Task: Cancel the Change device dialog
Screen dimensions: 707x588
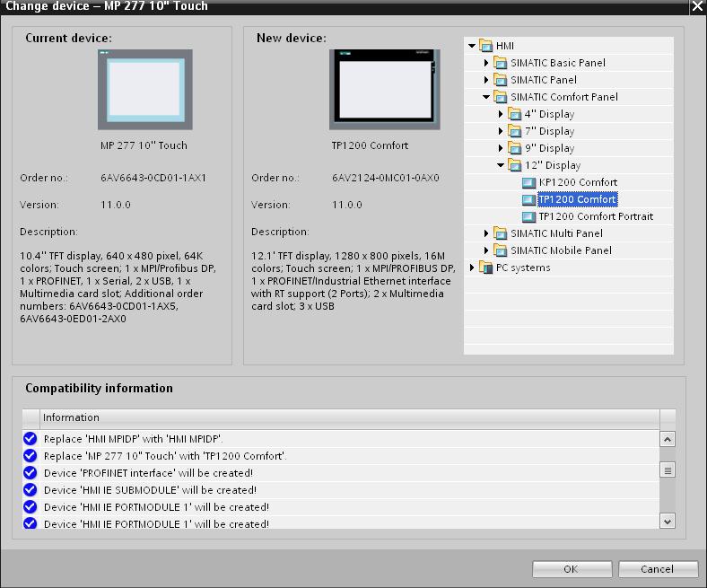Action: click(x=658, y=569)
